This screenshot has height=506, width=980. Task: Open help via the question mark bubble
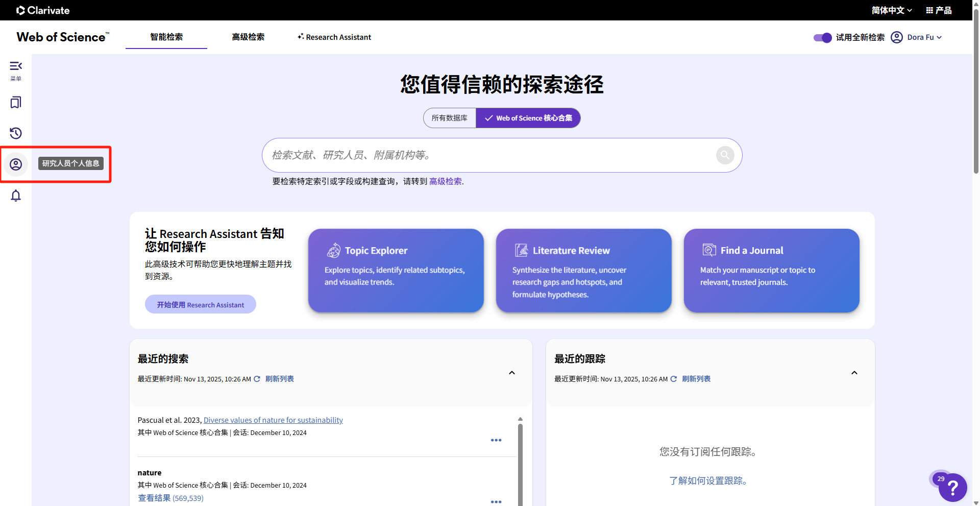[951, 488]
